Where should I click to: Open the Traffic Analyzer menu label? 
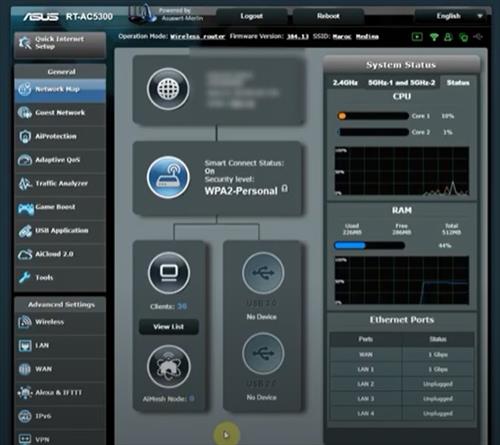pos(62,183)
